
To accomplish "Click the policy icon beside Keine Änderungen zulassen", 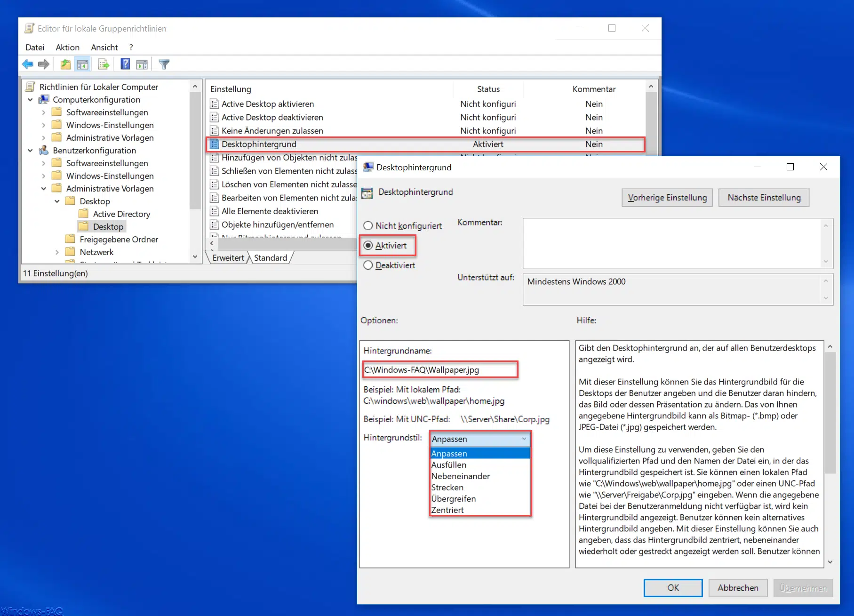I will point(214,130).
